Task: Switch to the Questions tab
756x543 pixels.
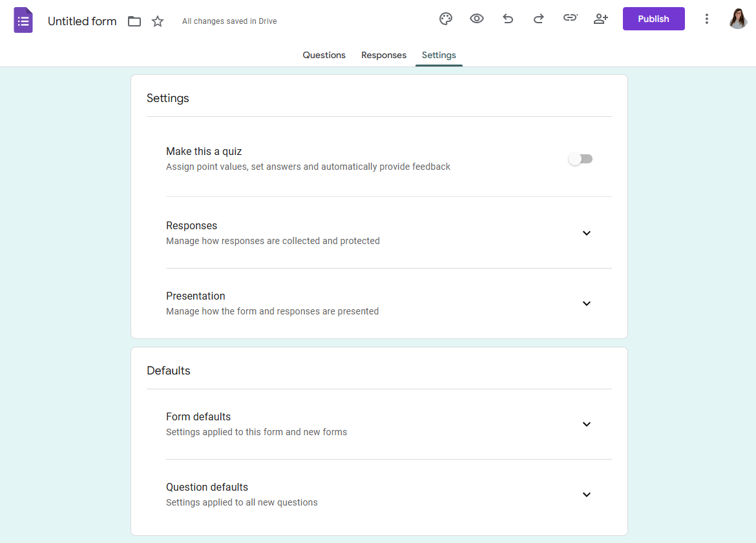Action: (324, 55)
